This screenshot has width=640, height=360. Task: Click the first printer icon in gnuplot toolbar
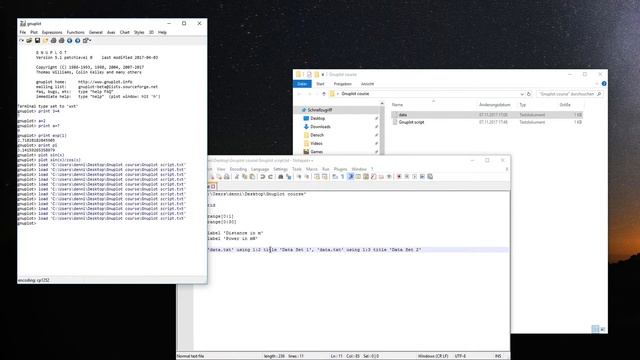point(53,40)
